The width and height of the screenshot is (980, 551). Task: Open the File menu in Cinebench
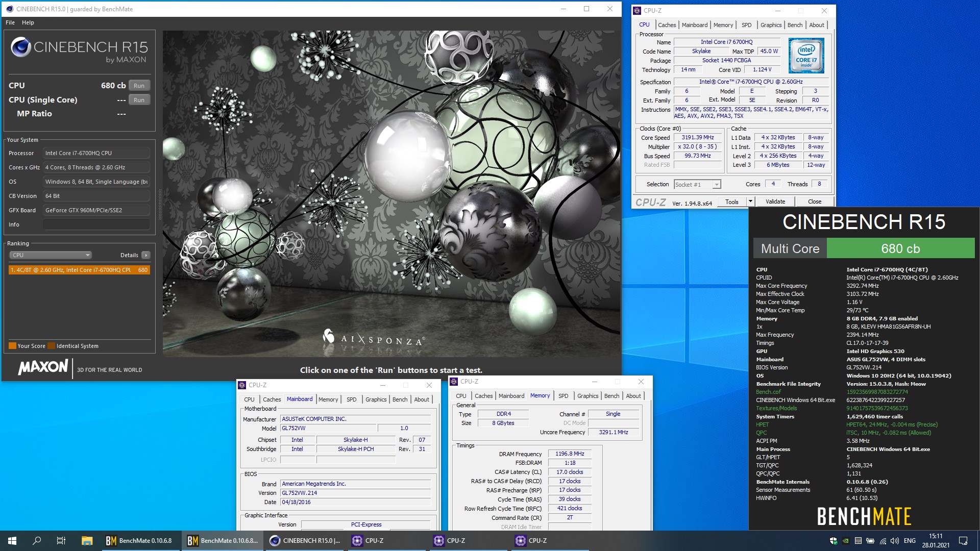(x=10, y=22)
